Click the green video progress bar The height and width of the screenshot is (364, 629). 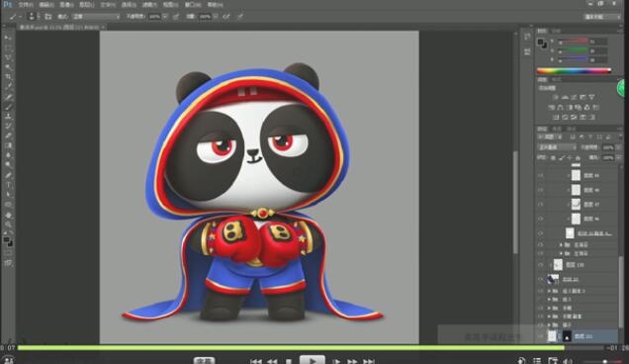(x=291, y=348)
